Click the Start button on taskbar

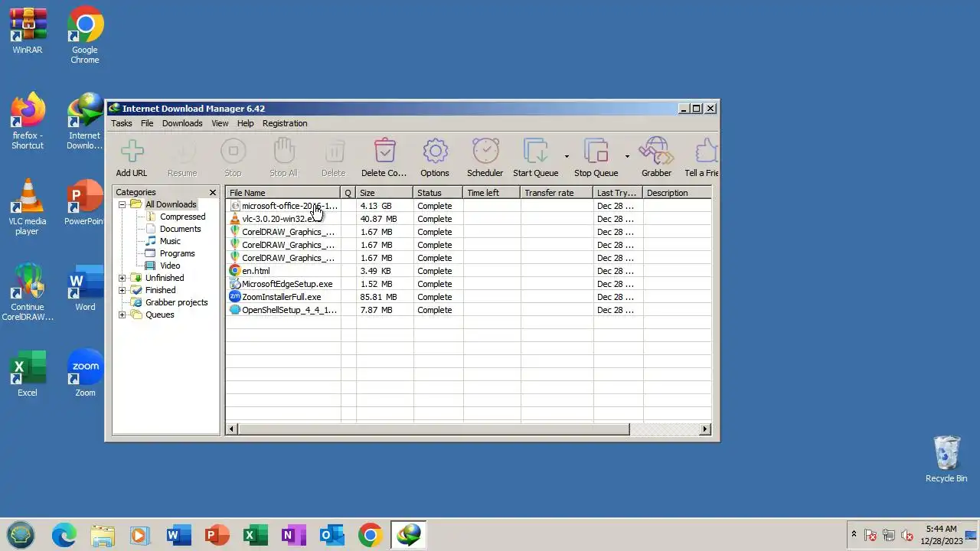click(21, 535)
